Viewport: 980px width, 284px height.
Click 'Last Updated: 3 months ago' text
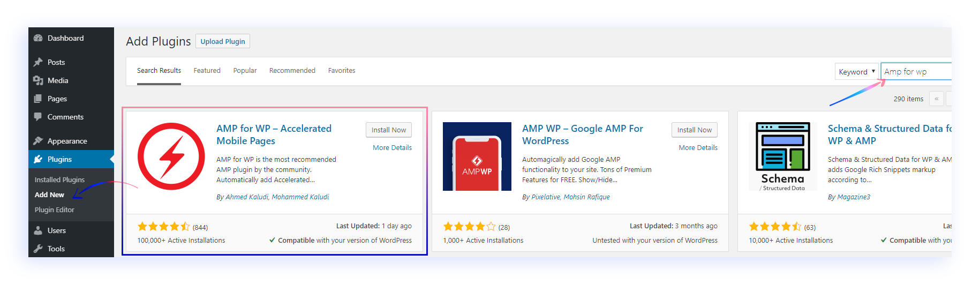674,226
